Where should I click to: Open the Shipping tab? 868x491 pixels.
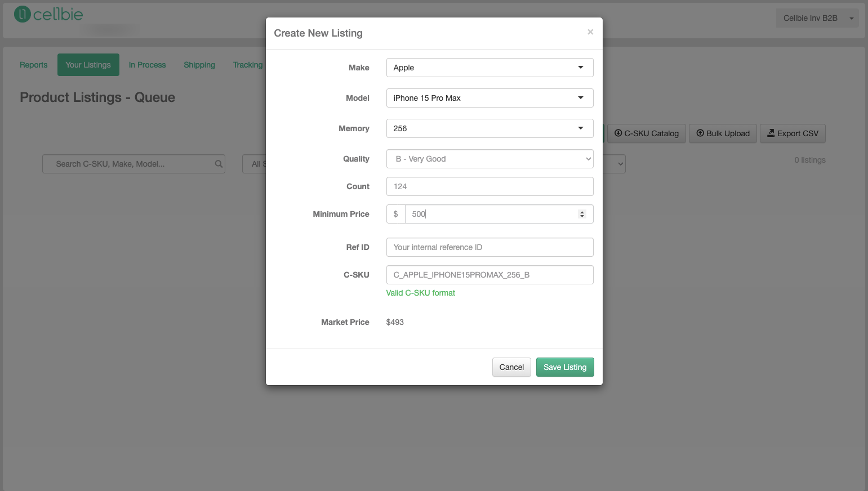[x=199, y=65]
